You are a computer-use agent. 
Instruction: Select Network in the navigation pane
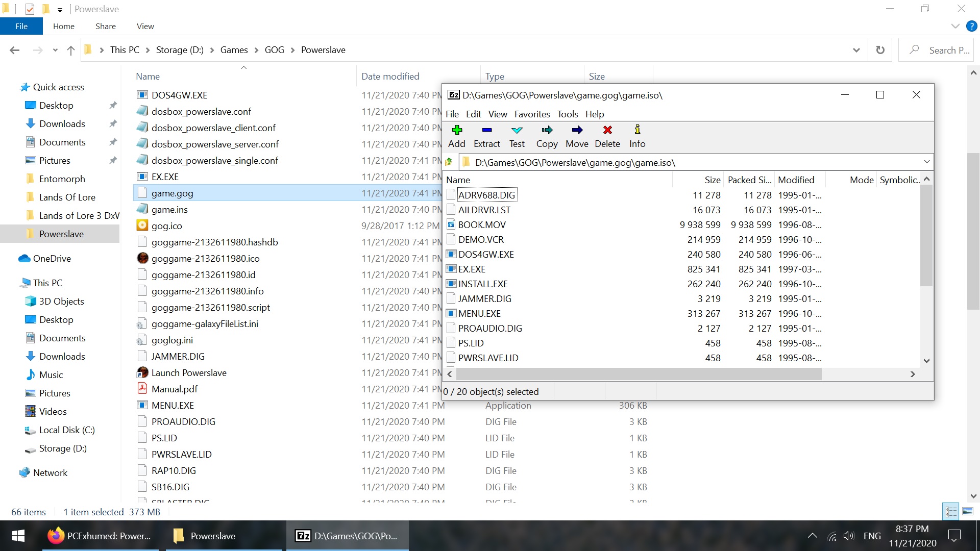point(50,473)
